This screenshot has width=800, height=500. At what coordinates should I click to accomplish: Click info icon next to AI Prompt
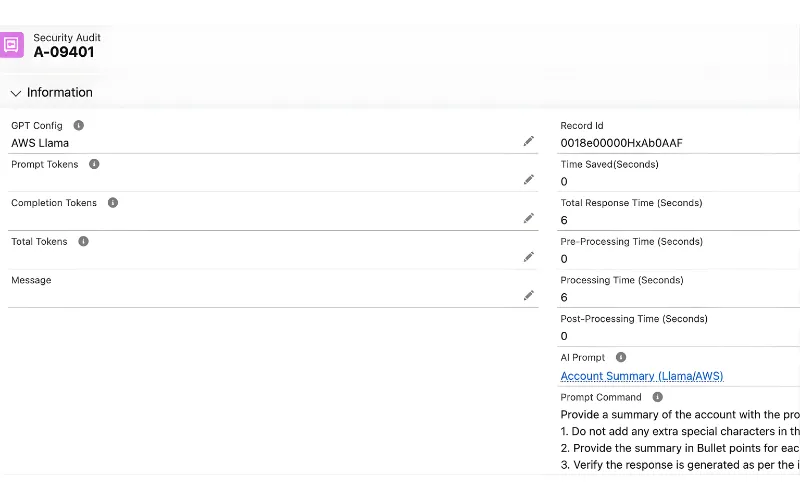coord(621,358)
